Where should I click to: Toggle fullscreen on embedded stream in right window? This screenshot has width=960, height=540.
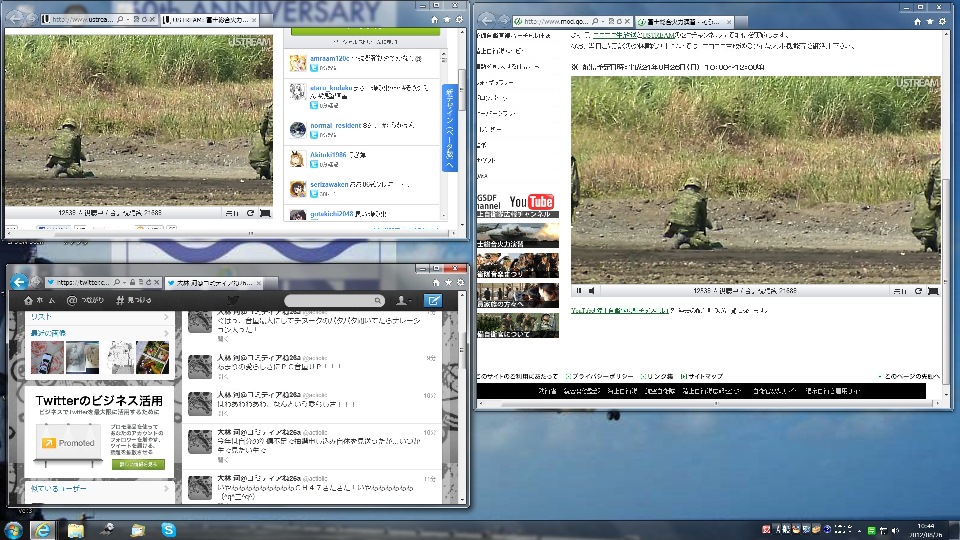point(933,291)
